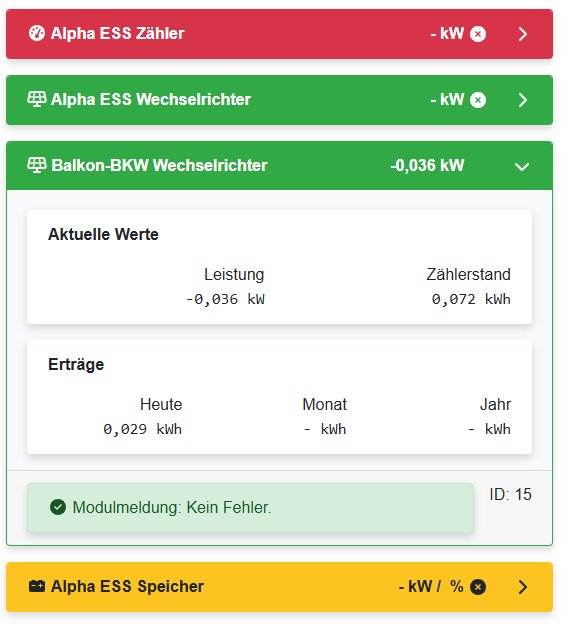Viewport: 584px width, 628px height.
Task: Click the ID: 15 label
Action: pyautogui.click(x=510, y=494)
